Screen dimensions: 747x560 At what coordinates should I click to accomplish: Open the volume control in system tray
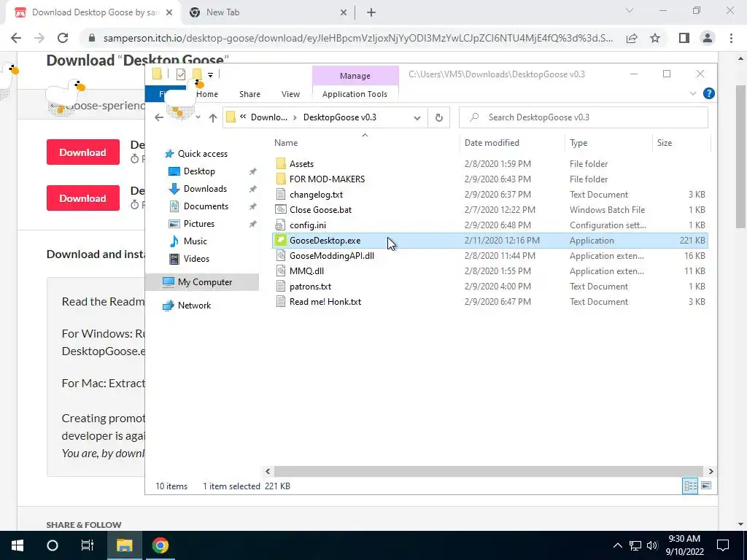pyautogui.click(x=652, y=545)
